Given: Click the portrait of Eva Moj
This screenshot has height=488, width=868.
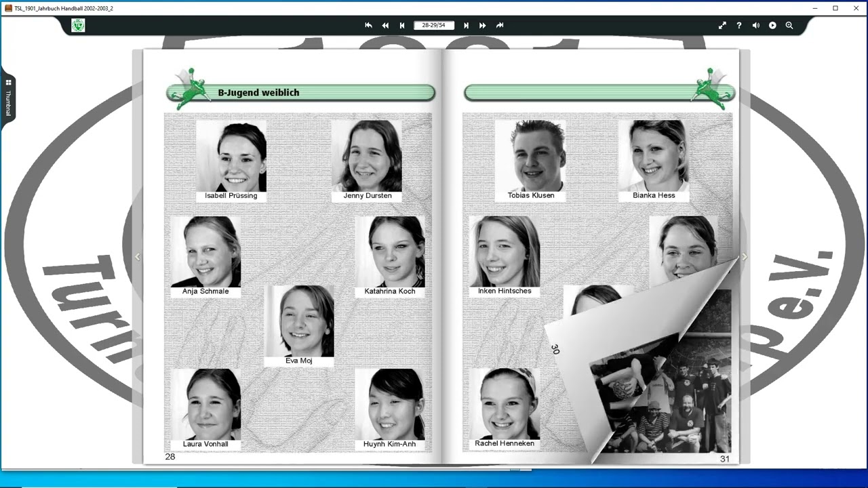Looking at the screenshot, I should point(299,321).
